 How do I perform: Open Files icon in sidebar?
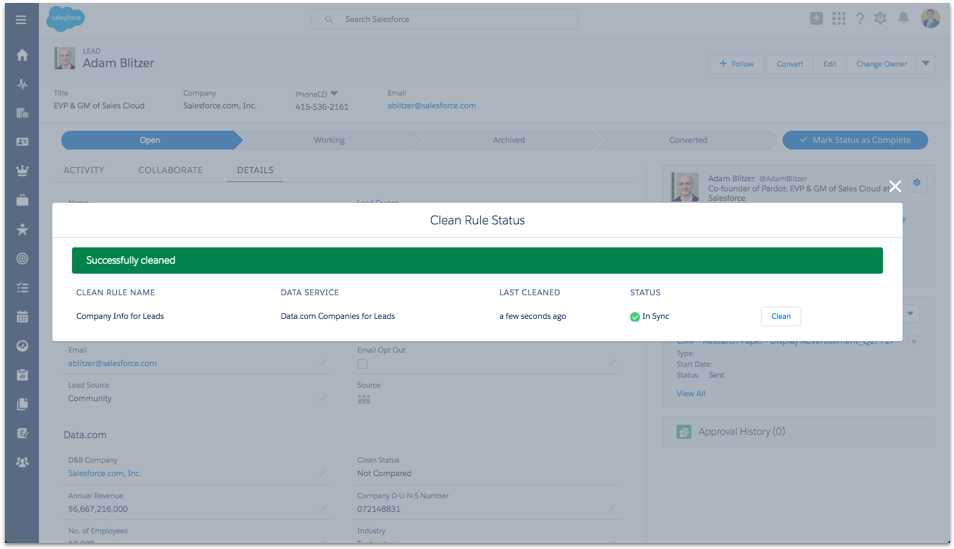coord(22,404)
